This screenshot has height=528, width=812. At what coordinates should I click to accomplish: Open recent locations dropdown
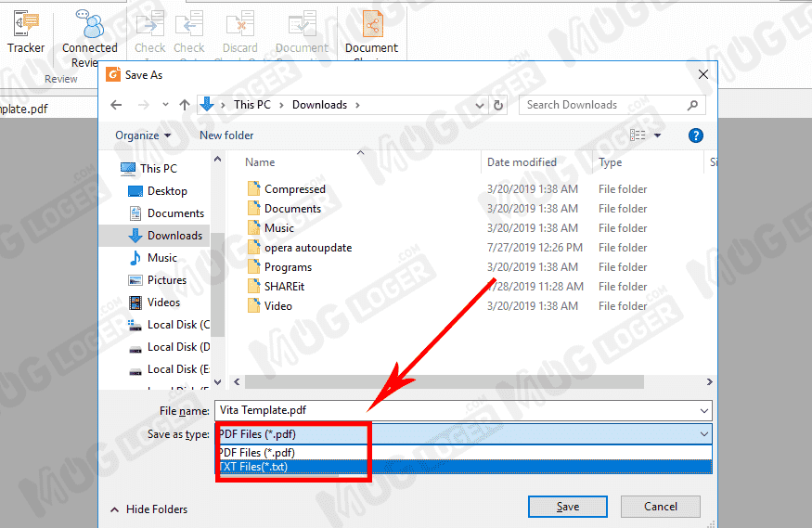coord(165,105)
